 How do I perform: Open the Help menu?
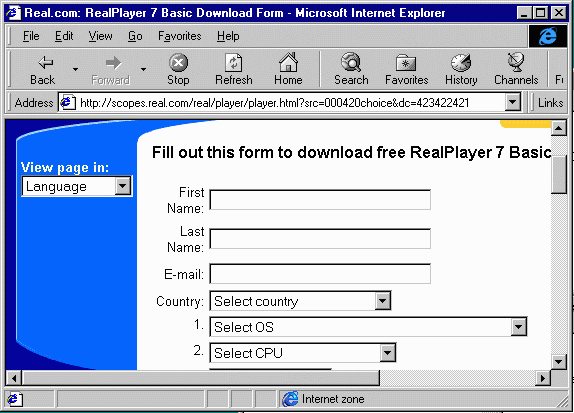(228, 36)
